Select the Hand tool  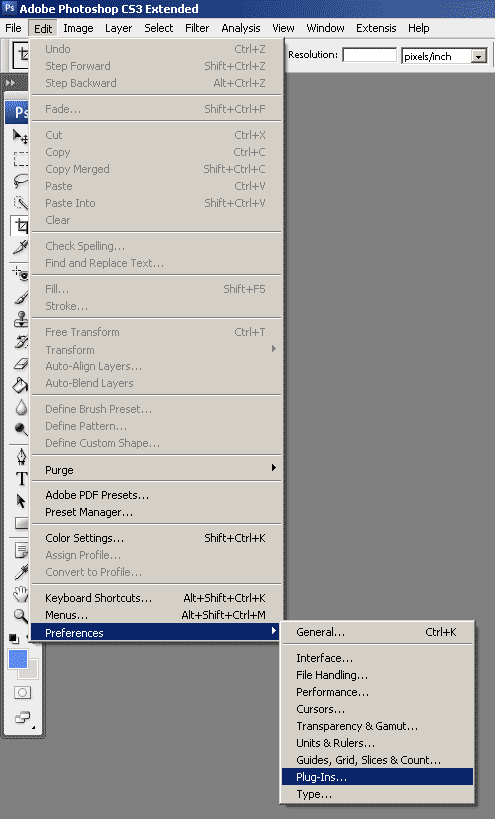pos(20,594)
